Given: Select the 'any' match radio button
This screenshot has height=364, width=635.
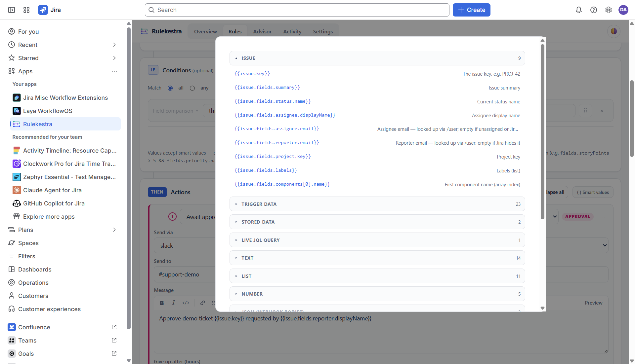Looking at the screenshot, I should 192,88.
